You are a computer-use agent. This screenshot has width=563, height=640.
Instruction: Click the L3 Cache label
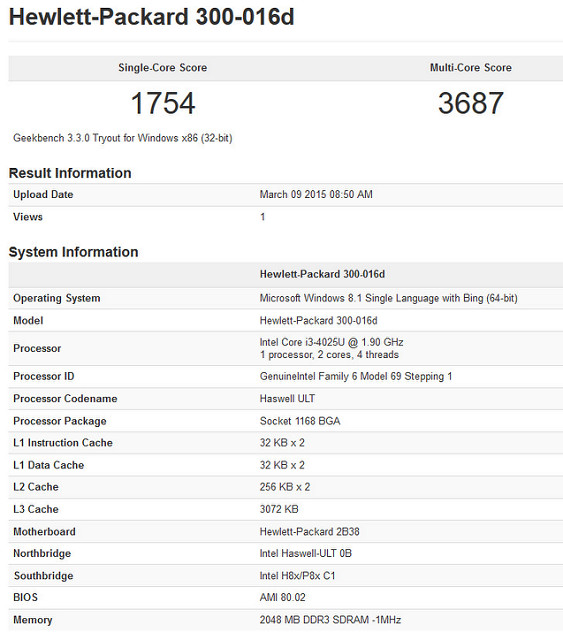[x=36, y=509]
